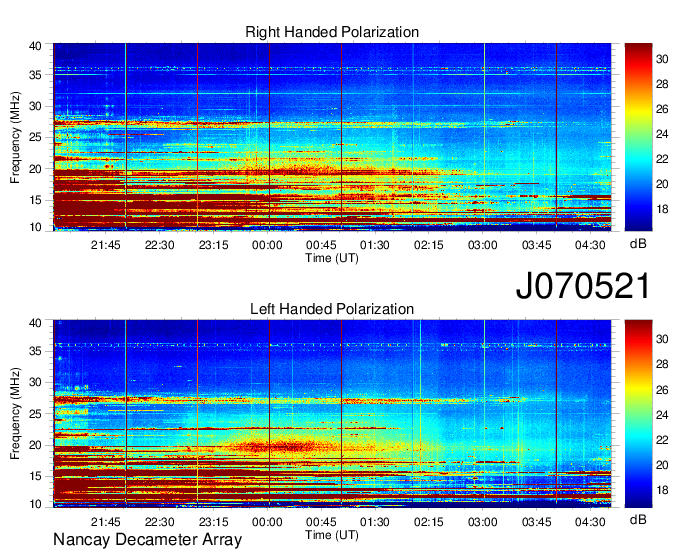
Task: Click the 35 MHz tick on Right Handed plot
Action: (35, 75)
